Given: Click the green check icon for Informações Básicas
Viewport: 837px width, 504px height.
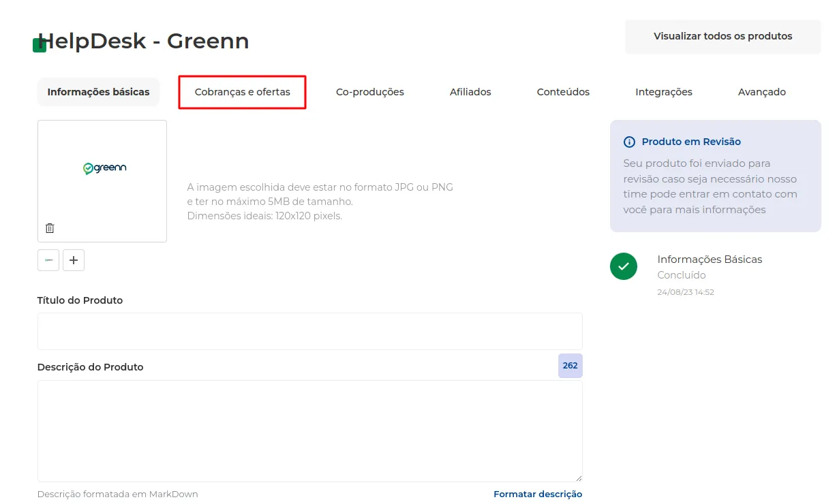Looking at the screenshot, I should 624,266.
